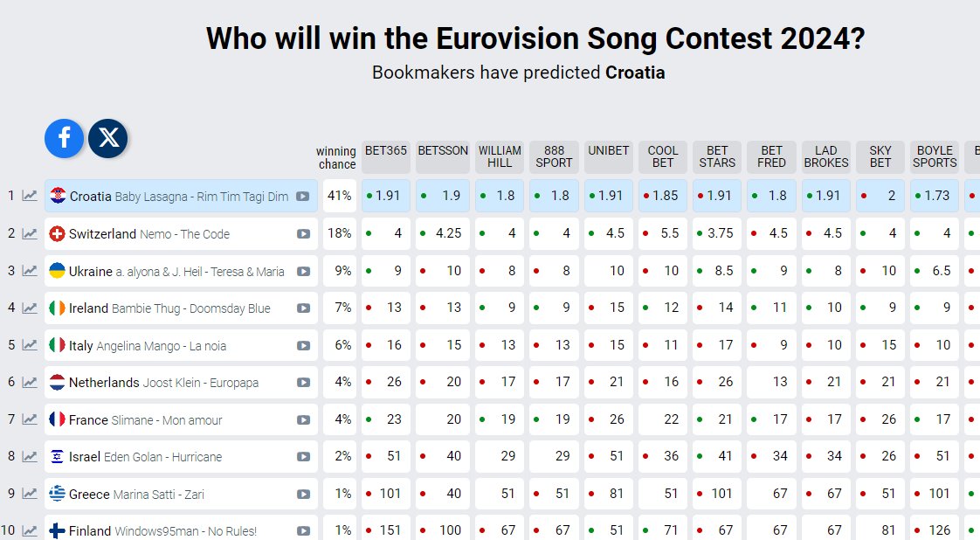Play video for Netherlands Europapa
980x540 pixels.
303,383
